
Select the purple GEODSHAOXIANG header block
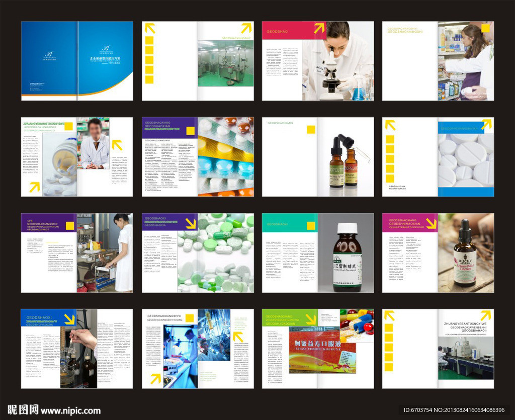coord(170,127)
